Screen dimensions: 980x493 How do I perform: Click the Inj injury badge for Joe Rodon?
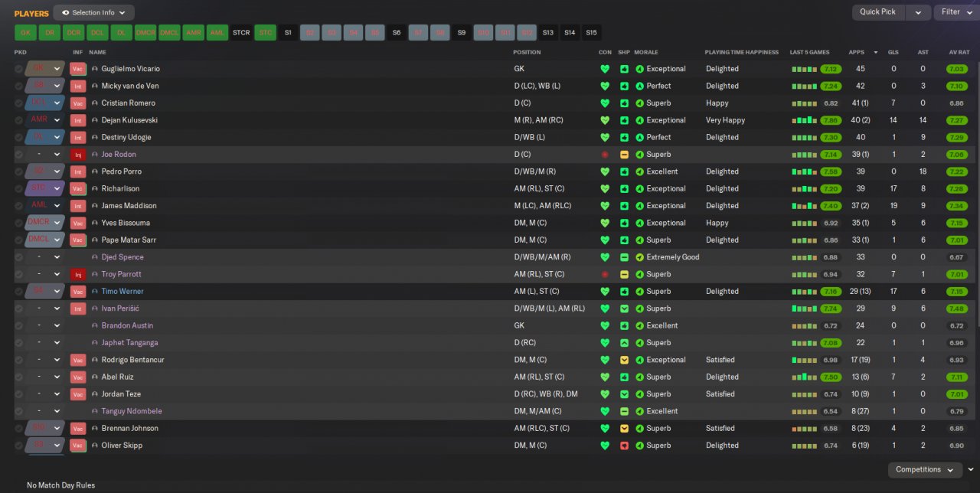(x=77, y=155)
